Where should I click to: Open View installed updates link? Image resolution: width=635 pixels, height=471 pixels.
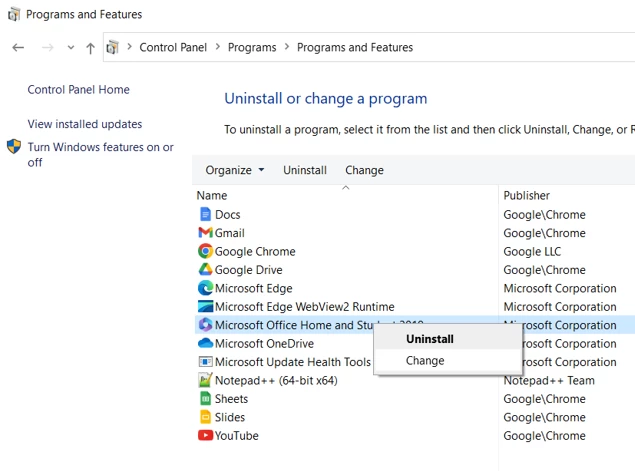pos(85,124)
